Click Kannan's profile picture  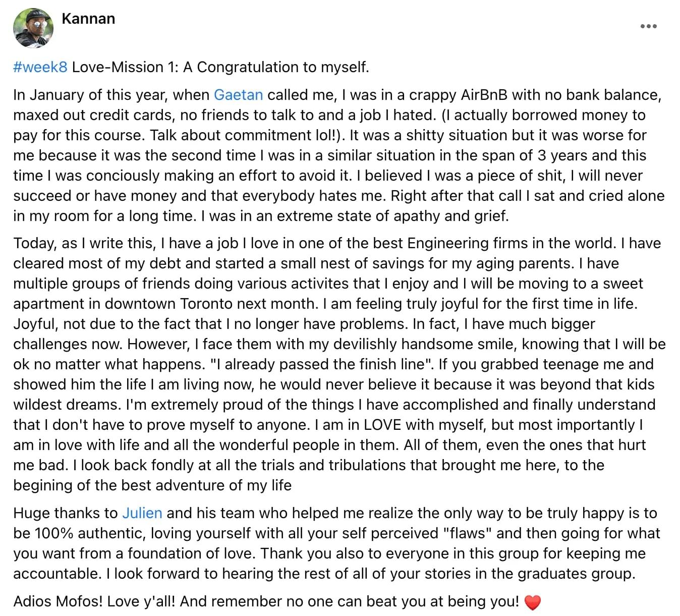tap(33, 28)
